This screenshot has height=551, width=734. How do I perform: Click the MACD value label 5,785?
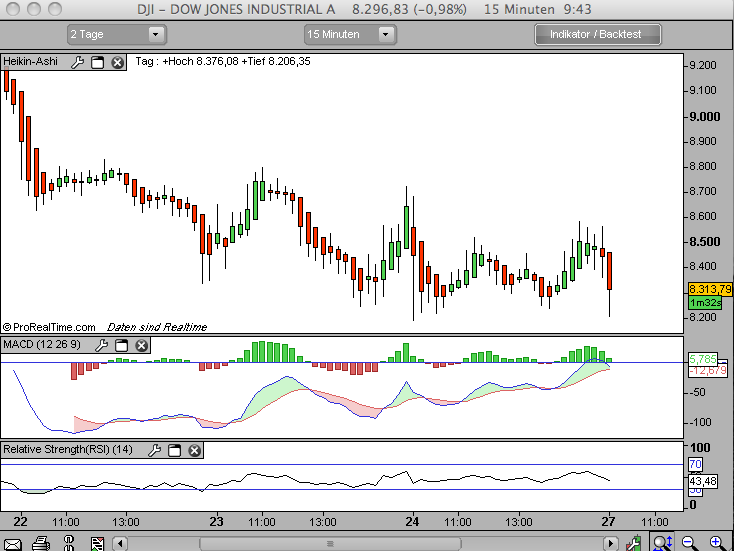[703, 359]
